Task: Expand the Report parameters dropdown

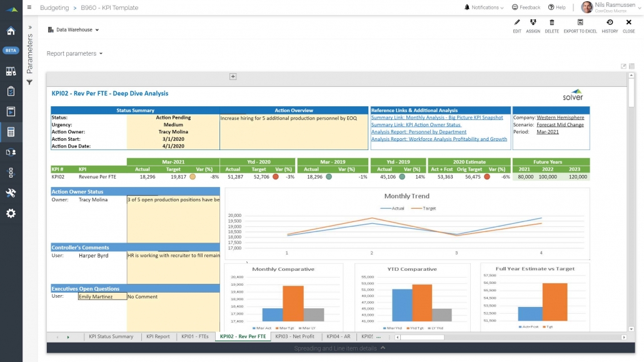Action: point(74,54)
